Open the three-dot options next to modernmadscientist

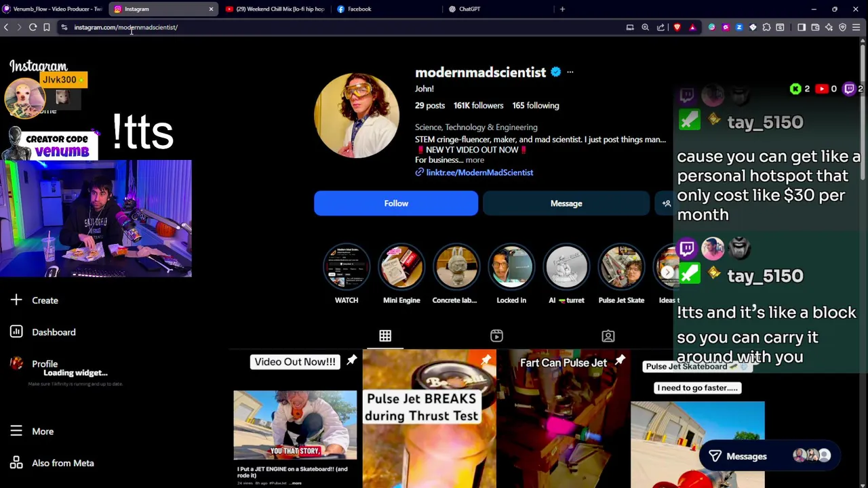(570, 72)
